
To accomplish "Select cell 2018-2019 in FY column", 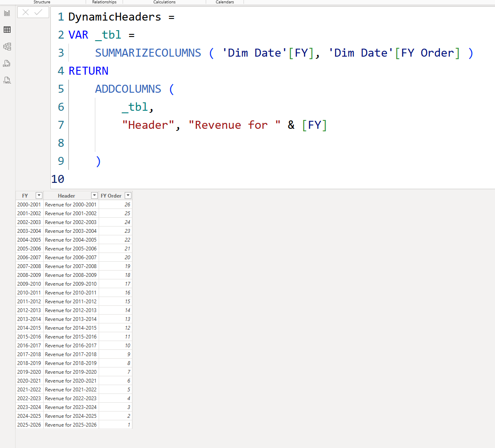I will coord(29,363).
